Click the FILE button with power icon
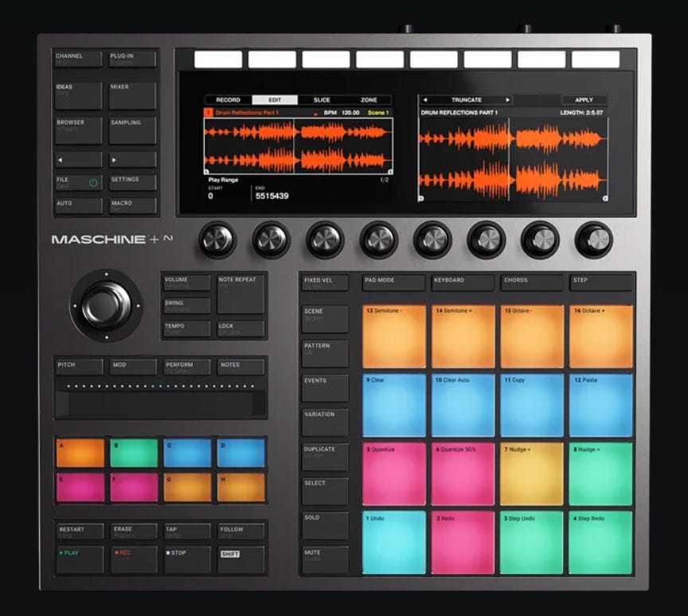 coord(78,182)
